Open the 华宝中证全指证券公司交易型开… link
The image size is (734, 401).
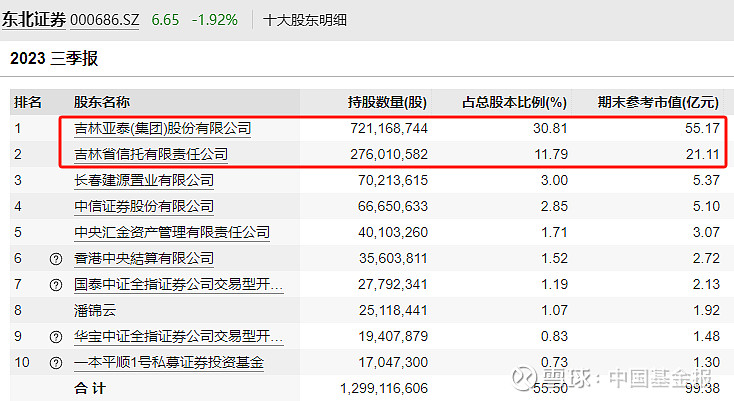[178, 336]
